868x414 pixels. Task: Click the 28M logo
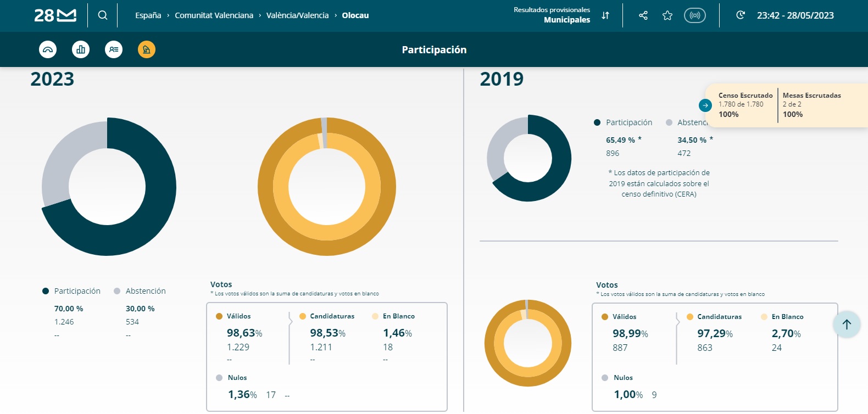tap(55, 15)
